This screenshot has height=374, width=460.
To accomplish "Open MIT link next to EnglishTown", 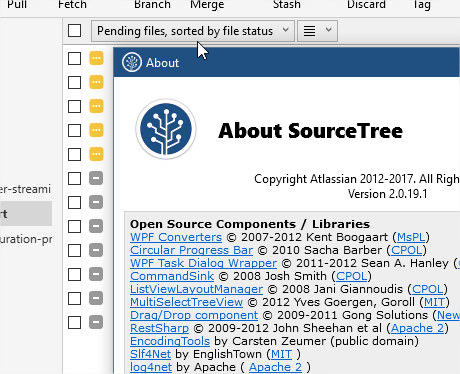I will tap(282, 354).
